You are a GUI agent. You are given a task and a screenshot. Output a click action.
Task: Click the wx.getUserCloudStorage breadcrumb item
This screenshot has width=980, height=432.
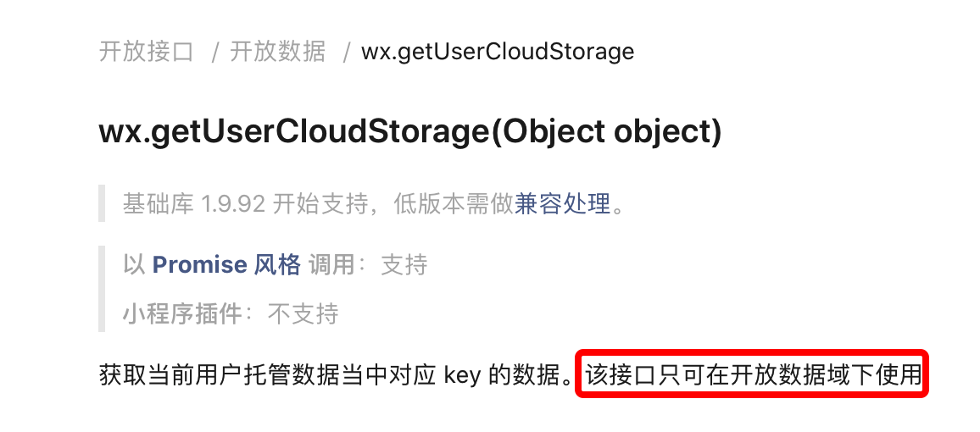tap(498, 52)
